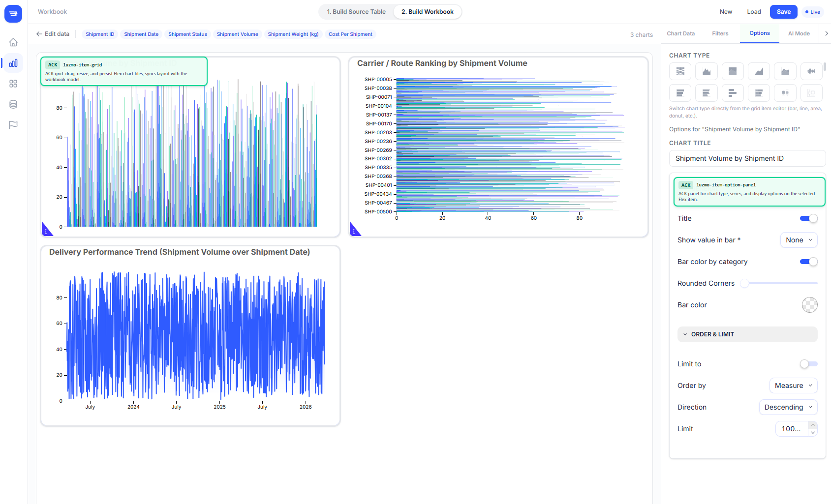Click the Shipment ID column chip

(x=100, y=34)
